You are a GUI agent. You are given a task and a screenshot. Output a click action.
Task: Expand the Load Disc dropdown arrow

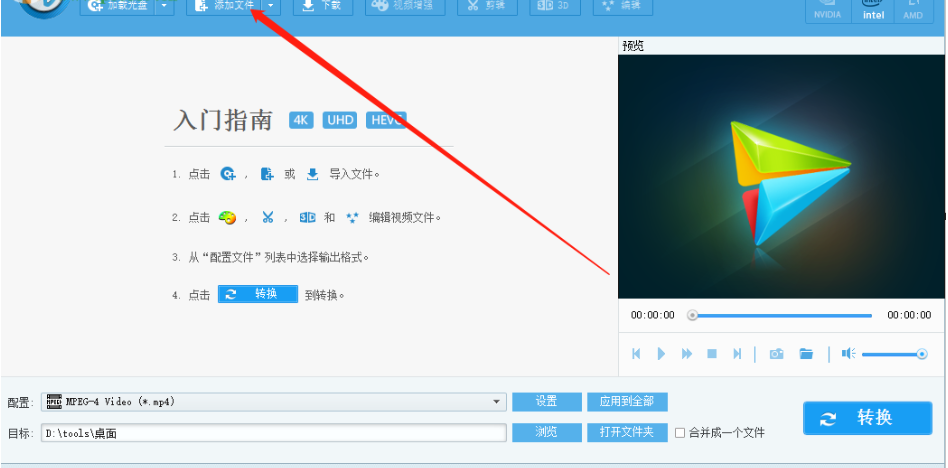164,6
